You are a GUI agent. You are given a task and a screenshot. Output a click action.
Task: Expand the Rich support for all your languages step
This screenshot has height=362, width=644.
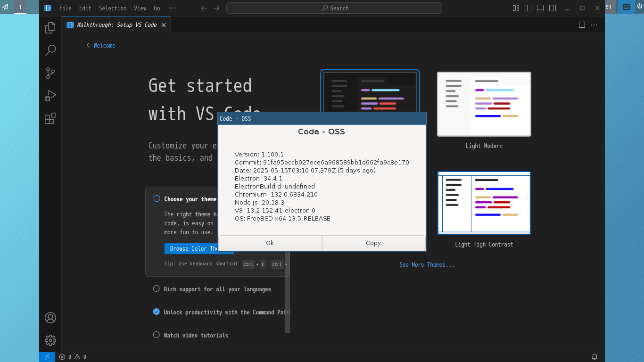(x=217, y=289)
